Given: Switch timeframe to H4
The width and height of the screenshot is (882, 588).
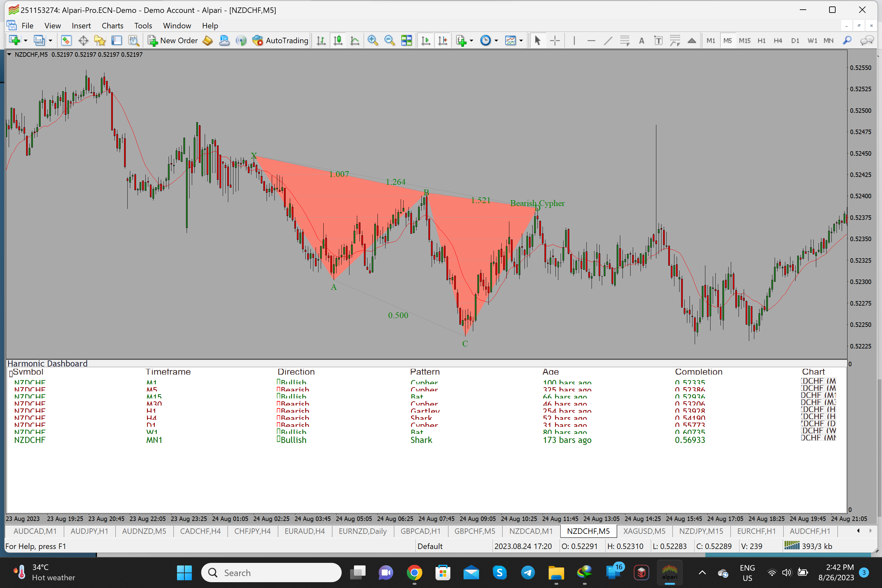Looking at the screenshot, I should point(778,41).
